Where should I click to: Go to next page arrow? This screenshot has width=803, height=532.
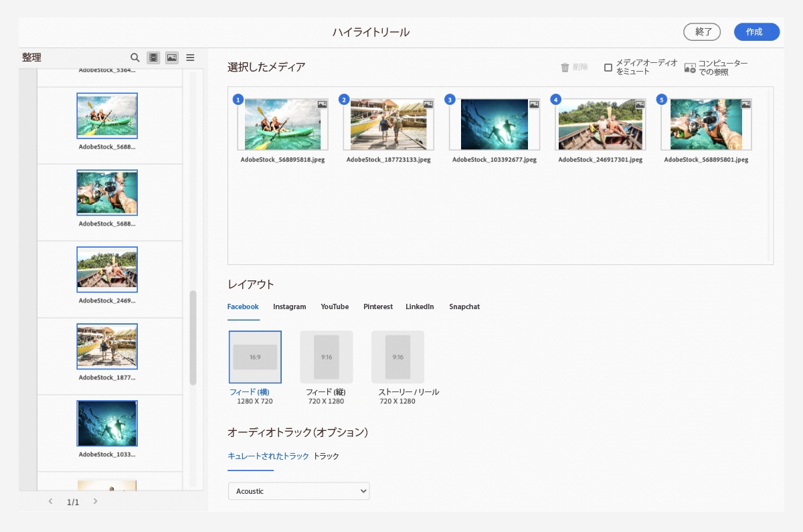[x=96, y=501]
